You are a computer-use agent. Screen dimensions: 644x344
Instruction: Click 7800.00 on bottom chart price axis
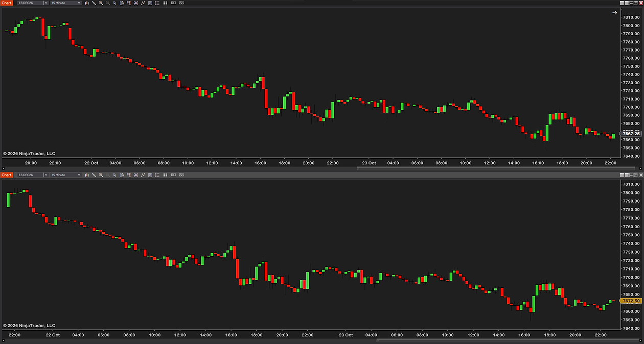tap(631, 192)
